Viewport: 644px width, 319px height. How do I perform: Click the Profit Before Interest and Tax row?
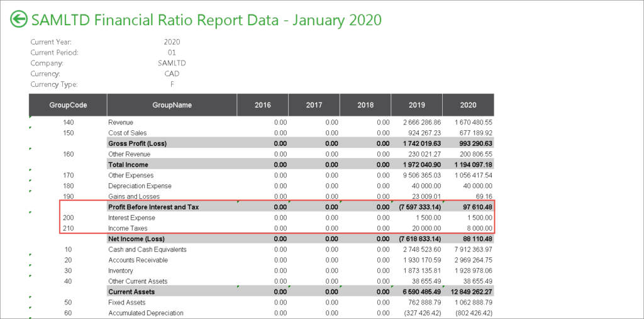pyautogui.click(x=300, y=207)
